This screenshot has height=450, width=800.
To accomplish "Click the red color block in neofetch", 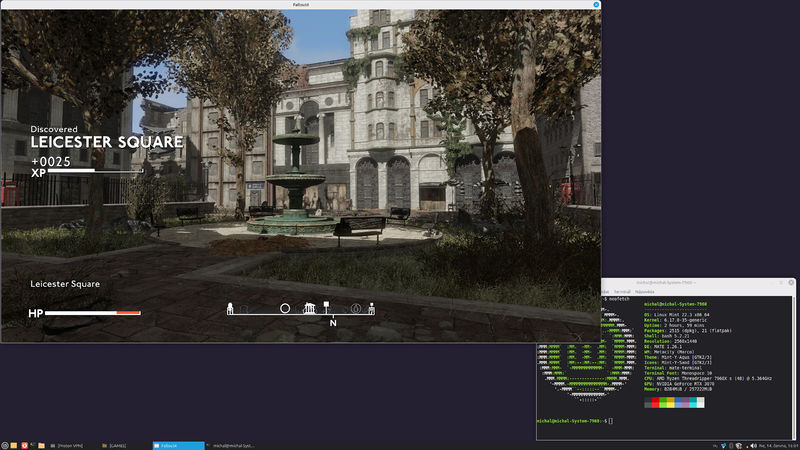I will pos(656,403).
